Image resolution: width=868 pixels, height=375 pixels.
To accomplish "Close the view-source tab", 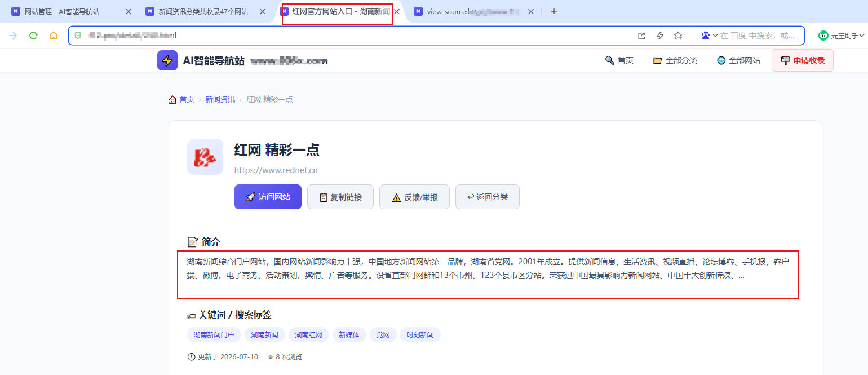I will point(531,11).
